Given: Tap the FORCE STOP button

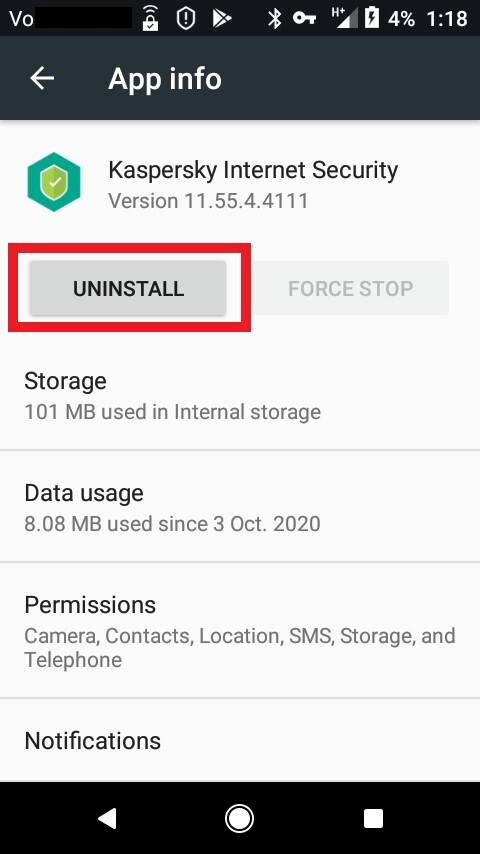Looking at the screenshot, I should point(350,288).
